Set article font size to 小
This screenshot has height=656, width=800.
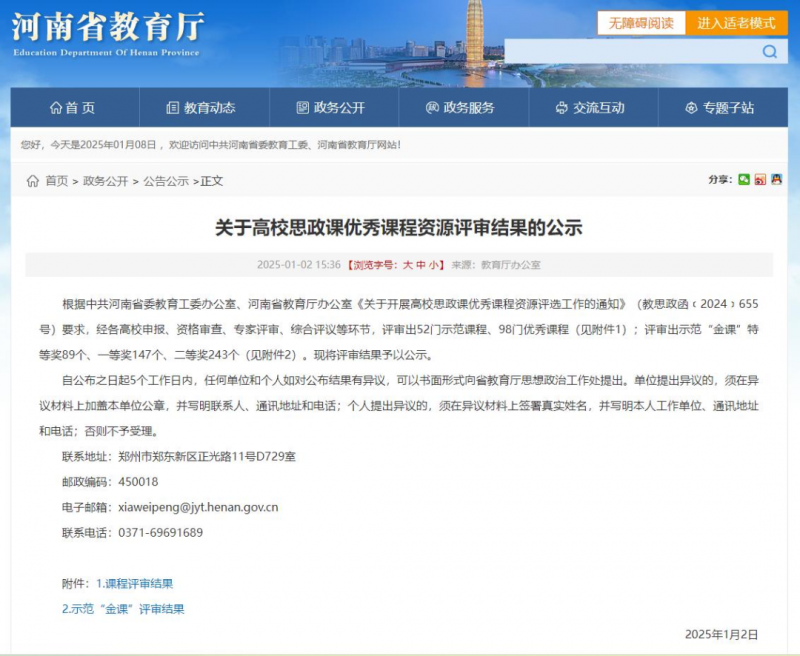coord(434,265)
